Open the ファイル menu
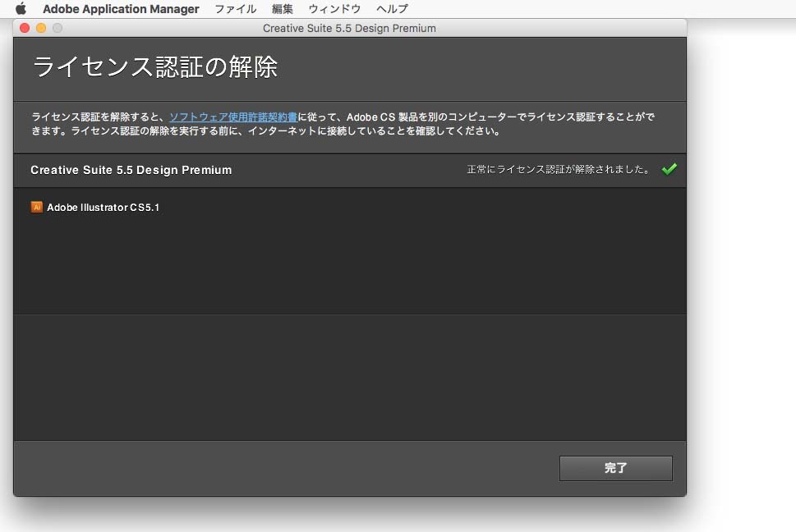Viewport: 796px width, 532px height. tap(236, 9)
